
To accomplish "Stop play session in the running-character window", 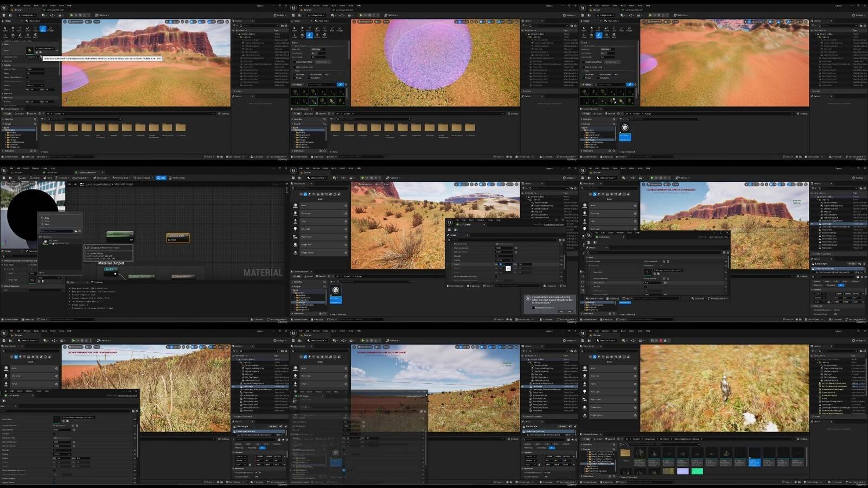I will 661,340.
